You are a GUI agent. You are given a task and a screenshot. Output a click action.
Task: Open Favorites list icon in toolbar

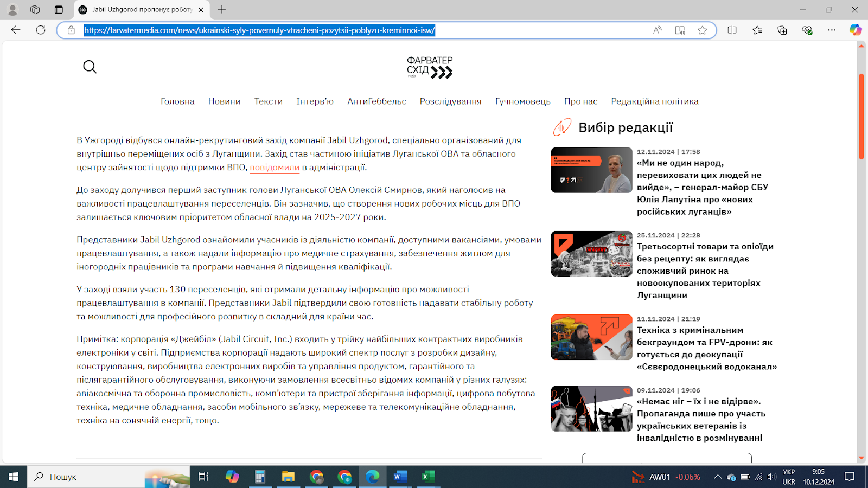coord(757,30)
